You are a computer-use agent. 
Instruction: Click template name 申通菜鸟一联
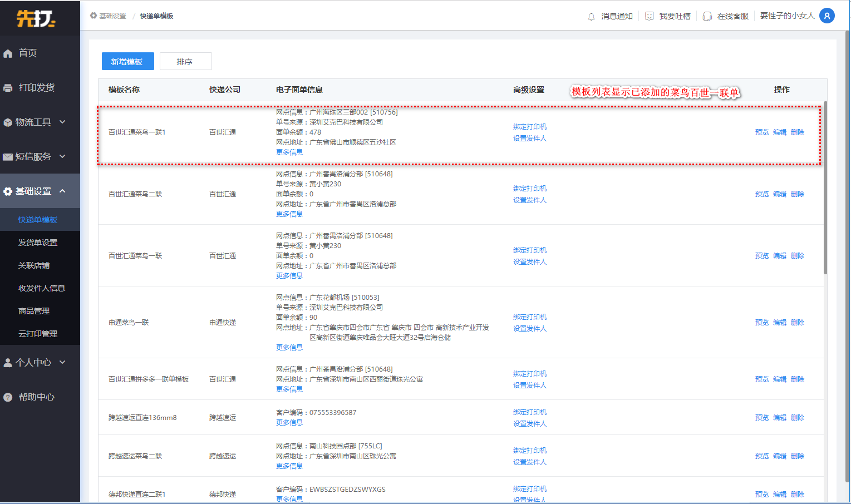click(129, 323)
